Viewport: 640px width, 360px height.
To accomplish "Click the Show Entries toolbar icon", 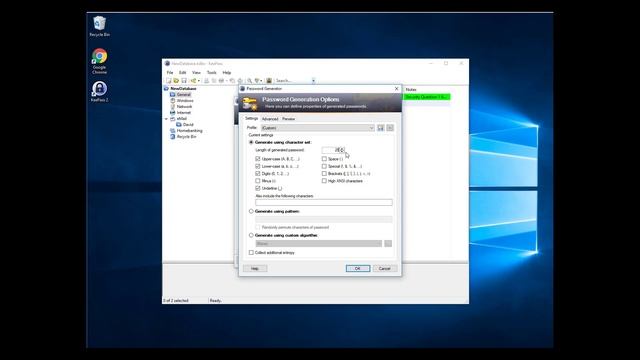I will 257,81.
